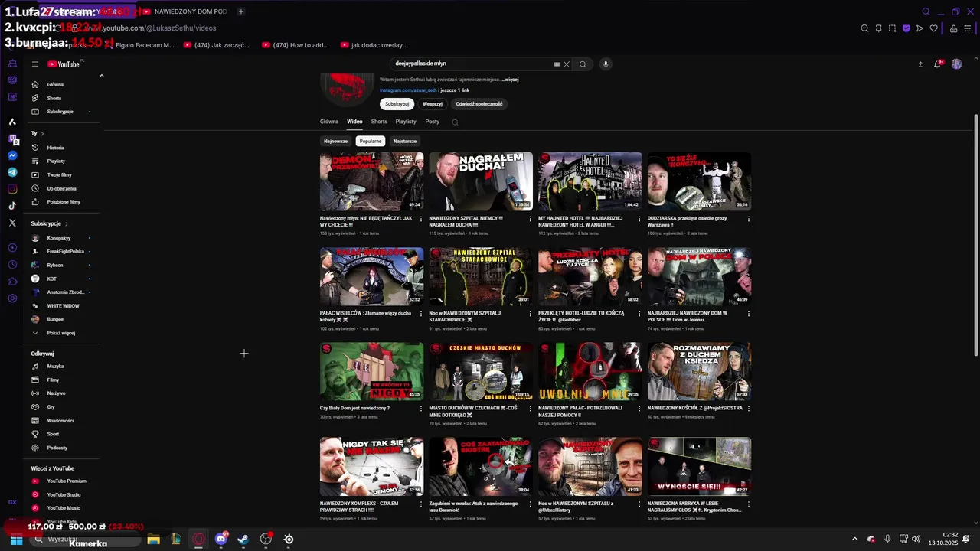The height and width of the screenshot is (551, 980).
Task: Select the Główna channel tab
Action: click(x=329, y=122)
